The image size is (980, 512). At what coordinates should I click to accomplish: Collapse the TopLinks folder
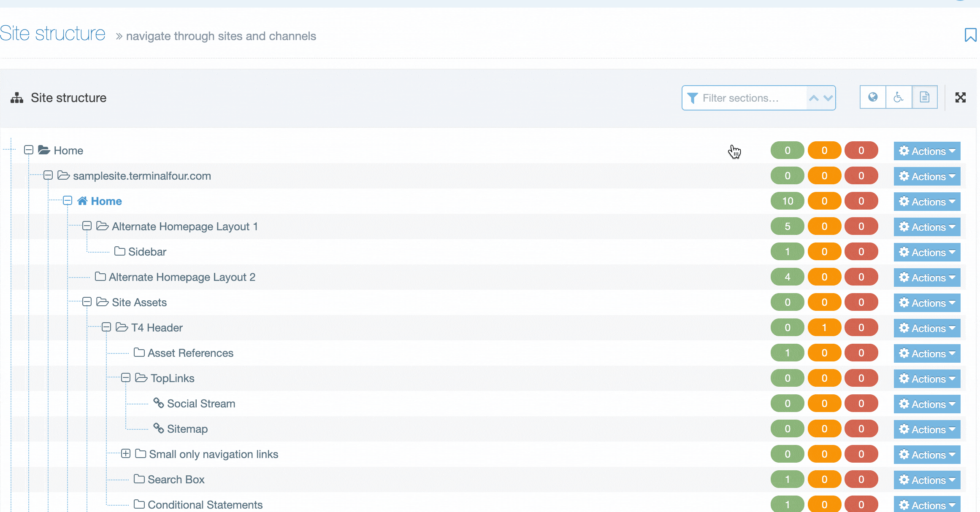(126, 378)
